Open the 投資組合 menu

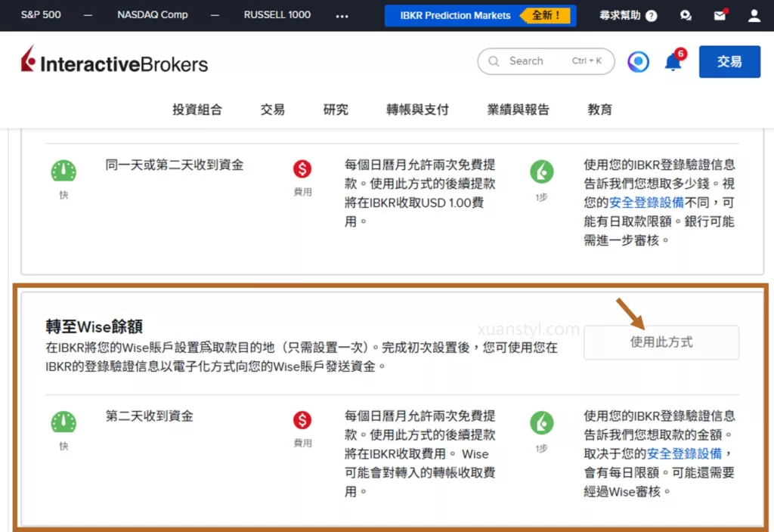(x=197, y=109)
